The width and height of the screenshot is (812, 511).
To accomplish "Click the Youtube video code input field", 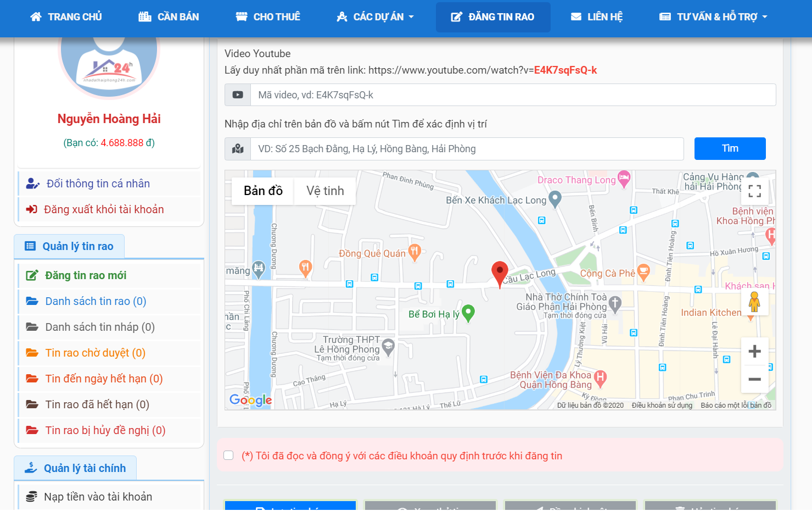I will (x=513, y=95).
